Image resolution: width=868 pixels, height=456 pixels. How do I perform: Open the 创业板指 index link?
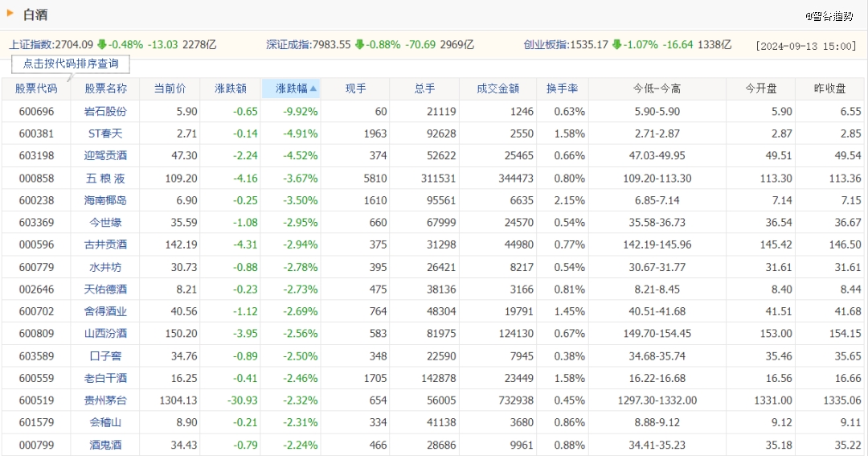click(547, 45)
